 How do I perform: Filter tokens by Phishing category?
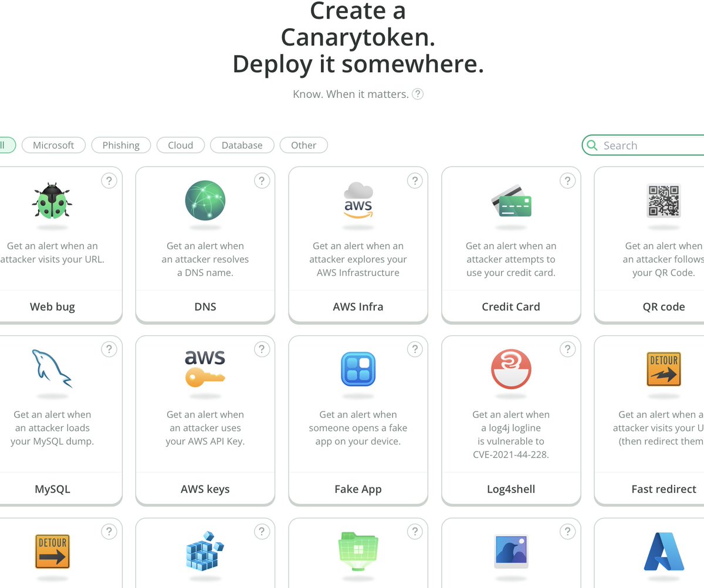(121, 145)
